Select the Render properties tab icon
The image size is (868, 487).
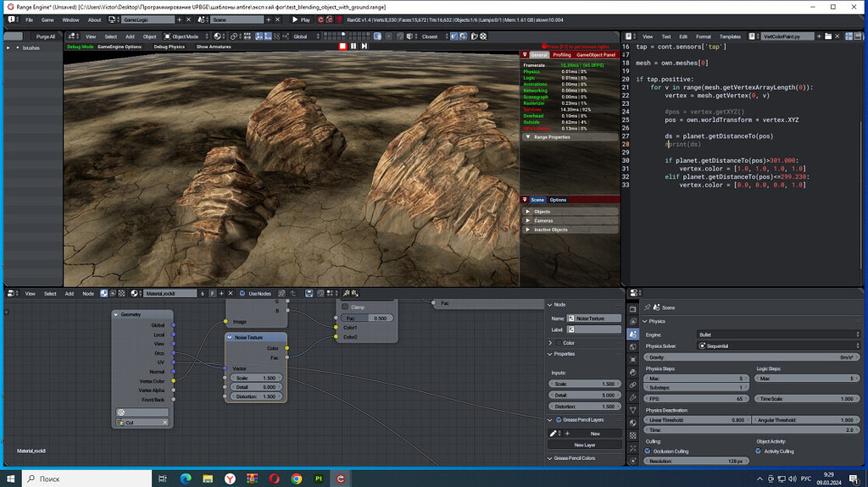[x=633, y=309]
